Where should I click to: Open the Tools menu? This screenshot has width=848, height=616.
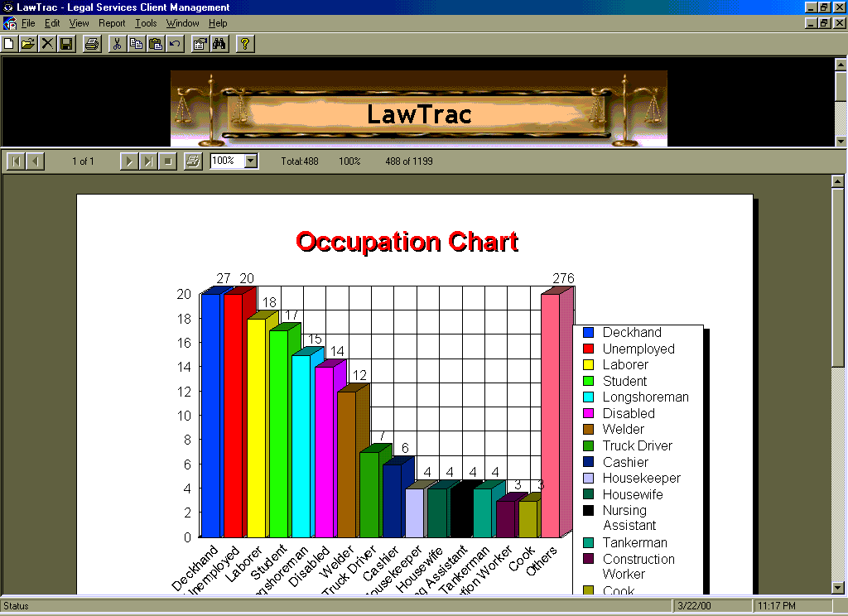[146, 23]
